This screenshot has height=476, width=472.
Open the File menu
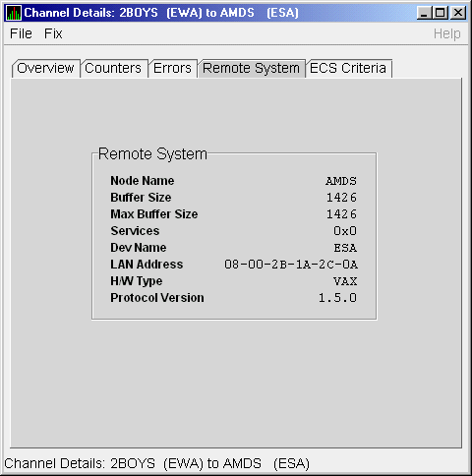(x=21, y=33)
